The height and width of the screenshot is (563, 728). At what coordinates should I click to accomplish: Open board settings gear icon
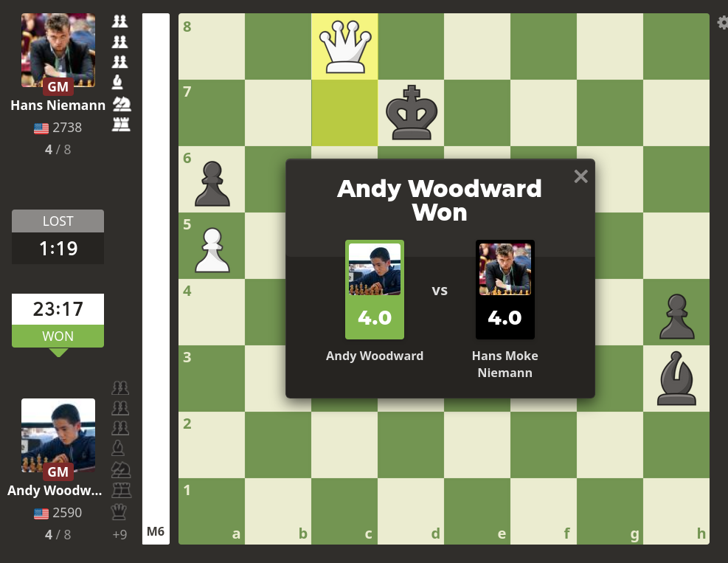click(723, 22)
